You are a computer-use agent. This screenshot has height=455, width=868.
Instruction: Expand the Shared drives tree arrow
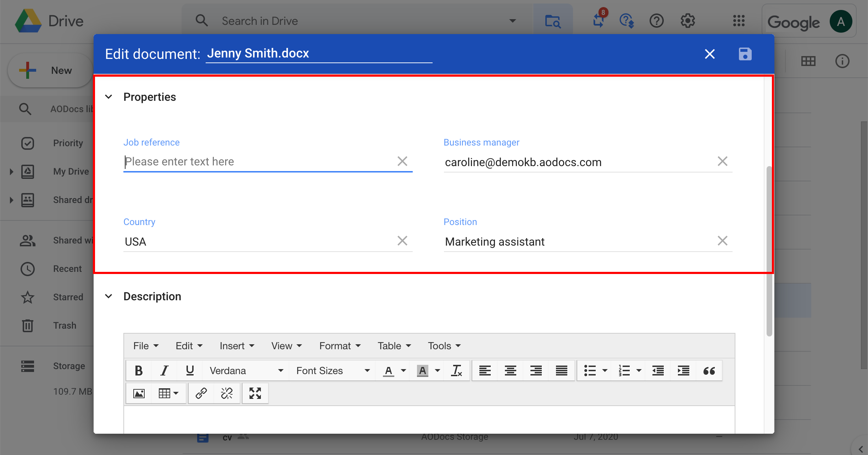point(11,200)
